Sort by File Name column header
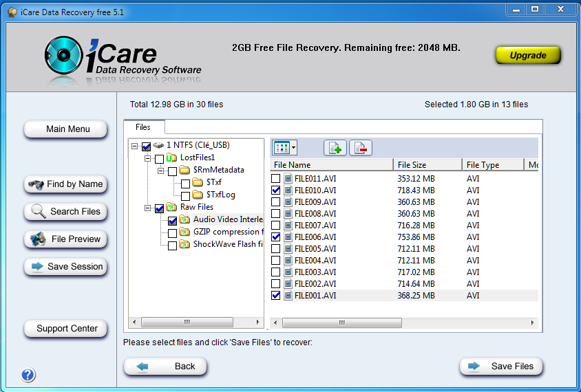 pyautogui.click(x=332, y=165)
